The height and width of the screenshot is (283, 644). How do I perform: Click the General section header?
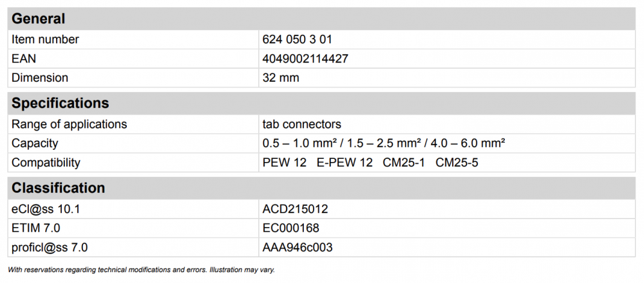point(39,19)
